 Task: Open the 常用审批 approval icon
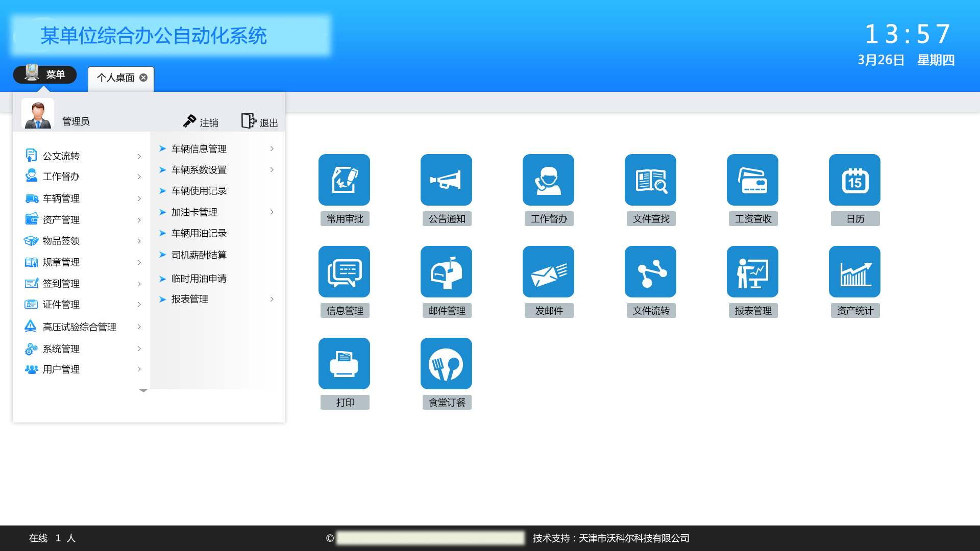coord(344,180)
